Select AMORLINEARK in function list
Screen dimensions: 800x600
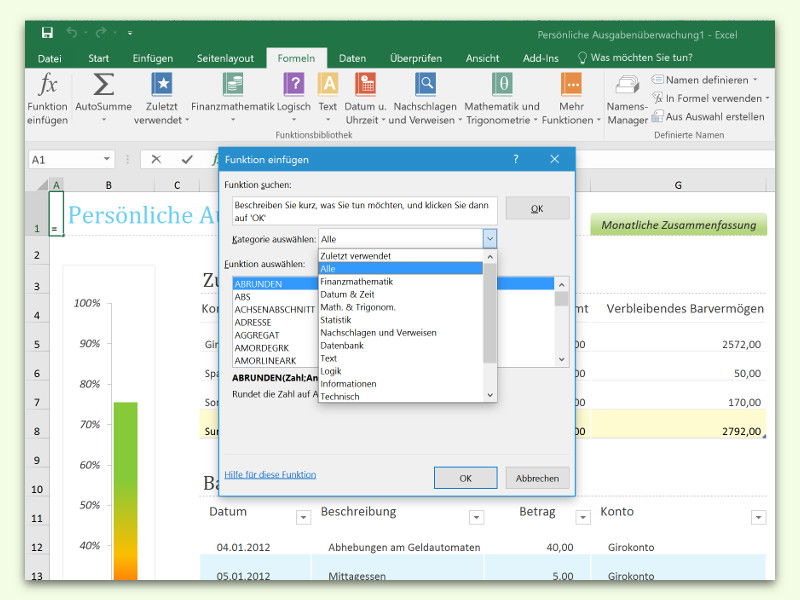click(x=274, y=360)
